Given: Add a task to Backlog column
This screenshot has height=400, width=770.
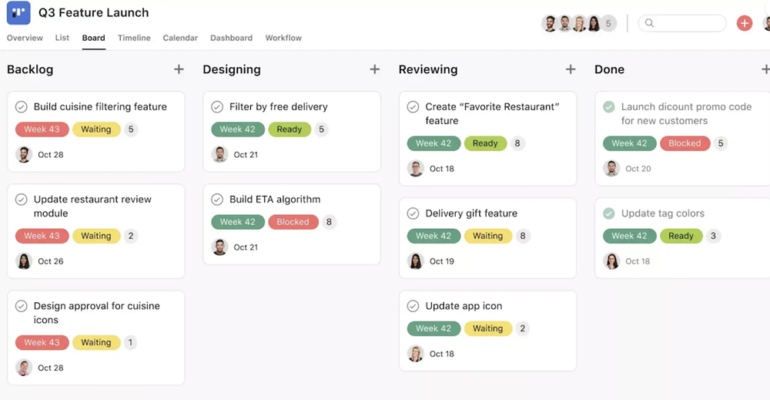Looking at the screenshot, I should click(179, 69).
